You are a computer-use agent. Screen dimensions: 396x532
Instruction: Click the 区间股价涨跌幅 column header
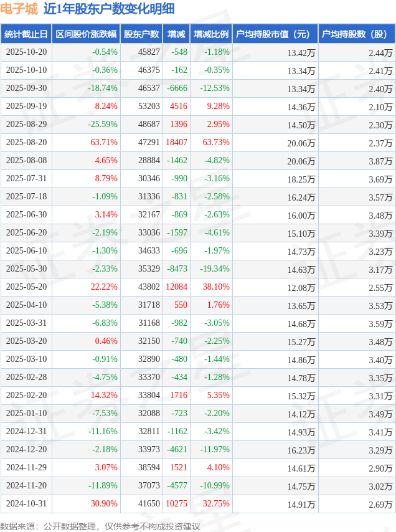pyautogui.click(x=85, y=34)
